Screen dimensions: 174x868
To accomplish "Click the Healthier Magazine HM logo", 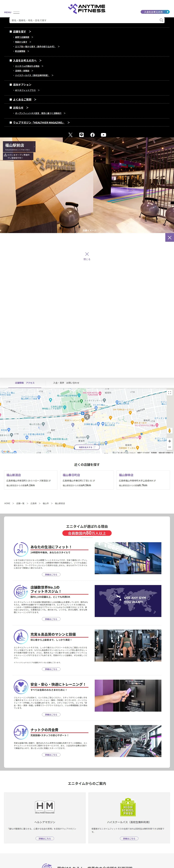I will 45,807.
